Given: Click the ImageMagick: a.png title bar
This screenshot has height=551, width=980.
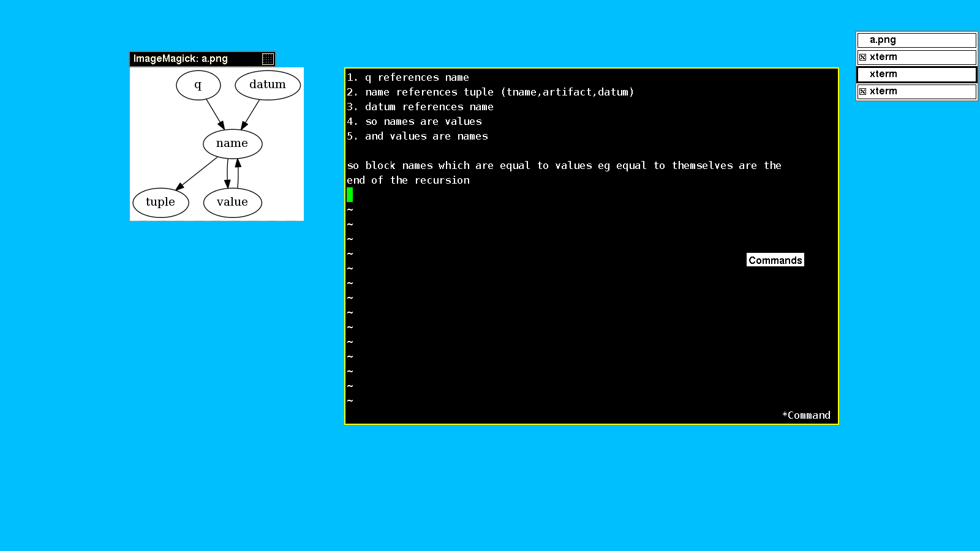Looking at the screenshot, I should [202, 59].
